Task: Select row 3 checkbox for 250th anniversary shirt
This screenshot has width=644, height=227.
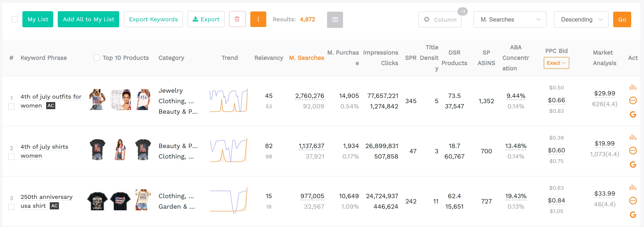Action: point(11,207)
